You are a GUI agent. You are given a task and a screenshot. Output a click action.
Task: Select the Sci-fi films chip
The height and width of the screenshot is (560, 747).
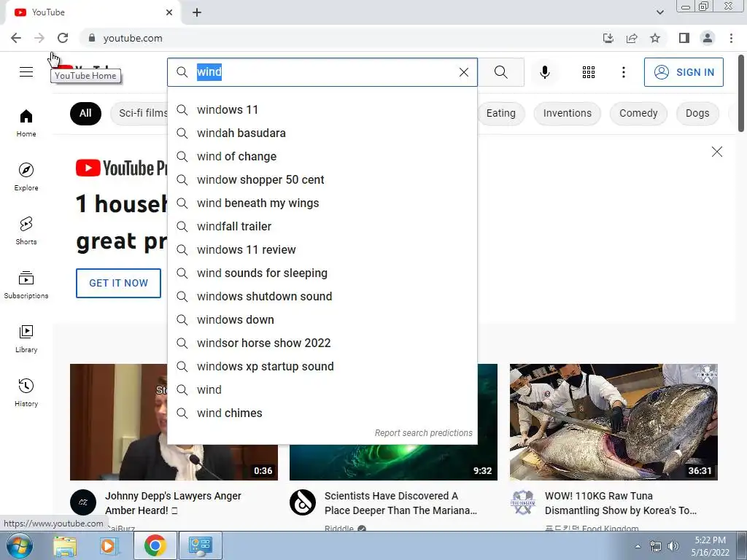(139, 113)
